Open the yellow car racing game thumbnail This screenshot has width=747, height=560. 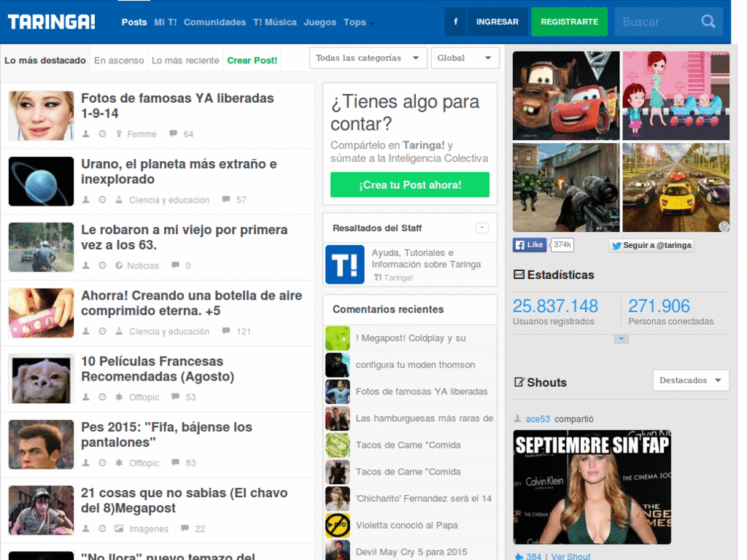tap(676, 187)
